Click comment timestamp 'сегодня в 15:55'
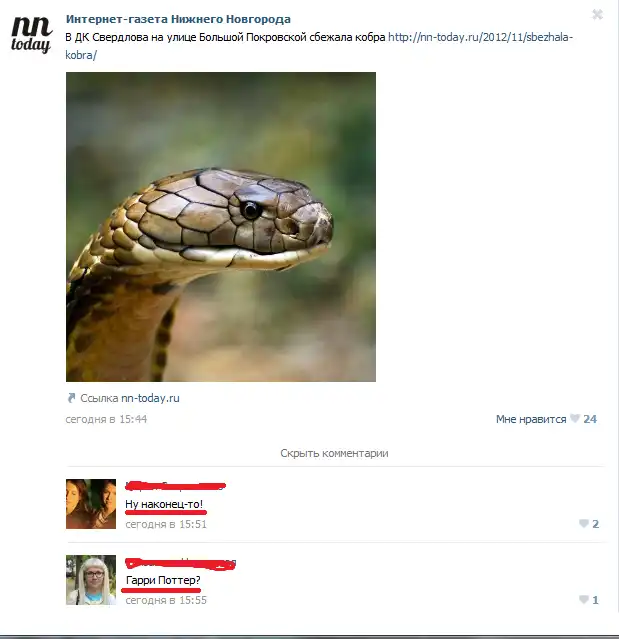619x639 pixels. click(x=166, y=600)
